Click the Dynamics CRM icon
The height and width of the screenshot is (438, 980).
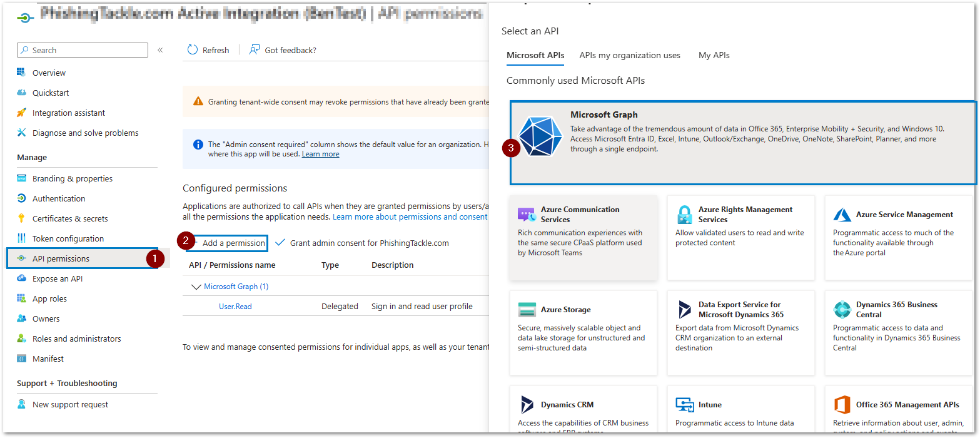pyautogui.click(x=527, y=405)
